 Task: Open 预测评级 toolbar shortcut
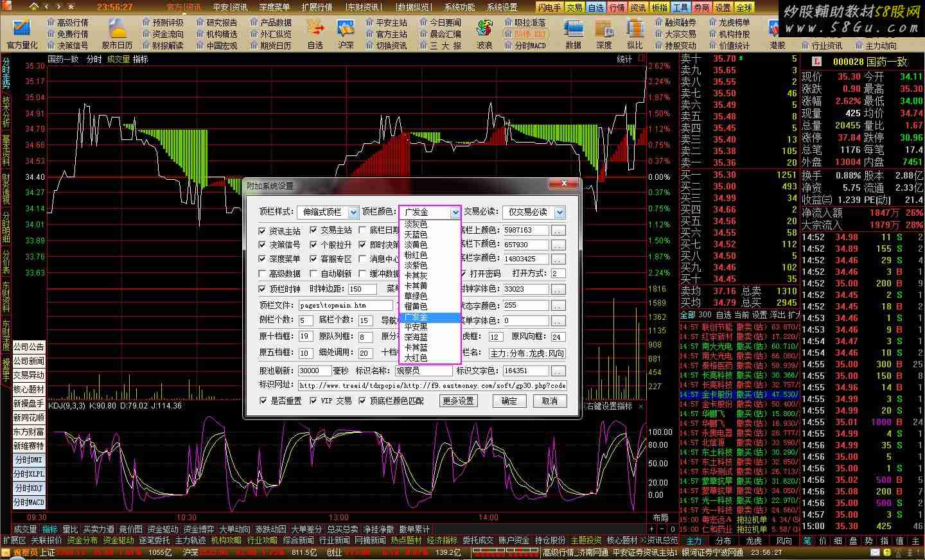(163, 22)
